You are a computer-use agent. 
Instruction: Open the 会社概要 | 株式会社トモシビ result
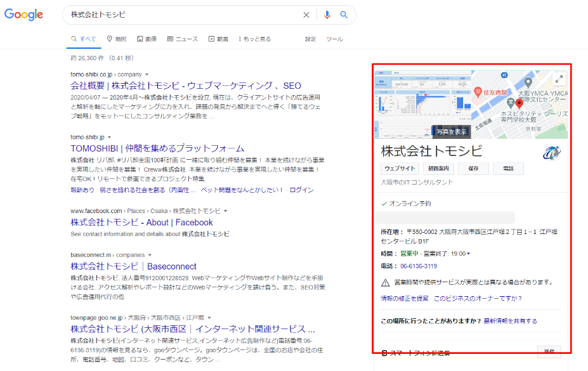pos(186,86)
